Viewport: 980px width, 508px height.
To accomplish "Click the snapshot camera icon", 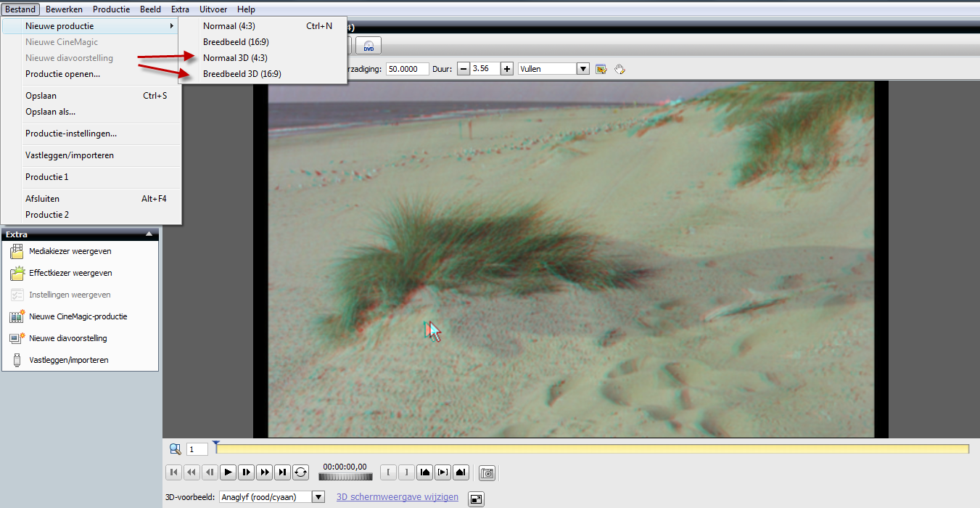I will click(x=487, y=473).
